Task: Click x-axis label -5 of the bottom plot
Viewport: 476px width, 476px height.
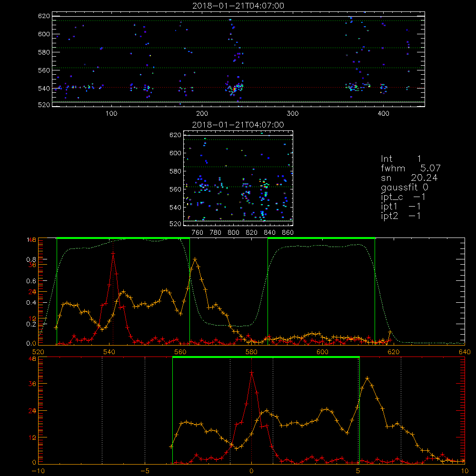Action: coord(145,471)
